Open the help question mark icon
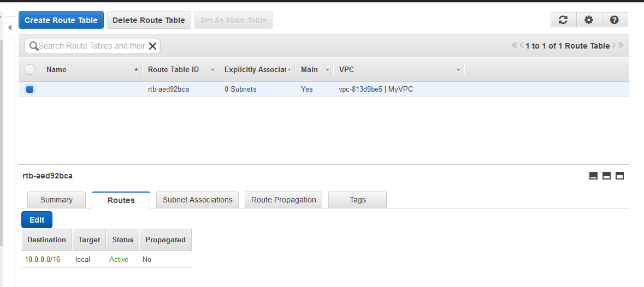 click(x=615, y=20)
